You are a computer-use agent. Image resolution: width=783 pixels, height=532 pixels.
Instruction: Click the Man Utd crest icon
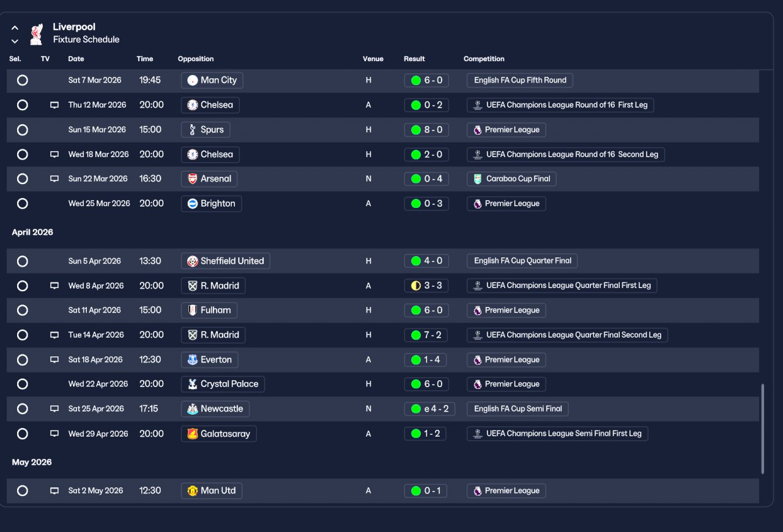coord(193,490)
